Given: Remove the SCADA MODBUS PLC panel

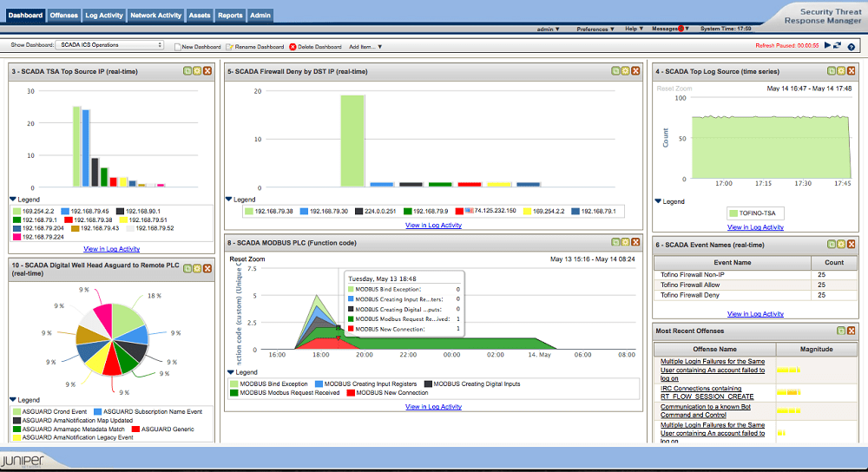Looking at the screenshot, I should click(x=635, y=242).
